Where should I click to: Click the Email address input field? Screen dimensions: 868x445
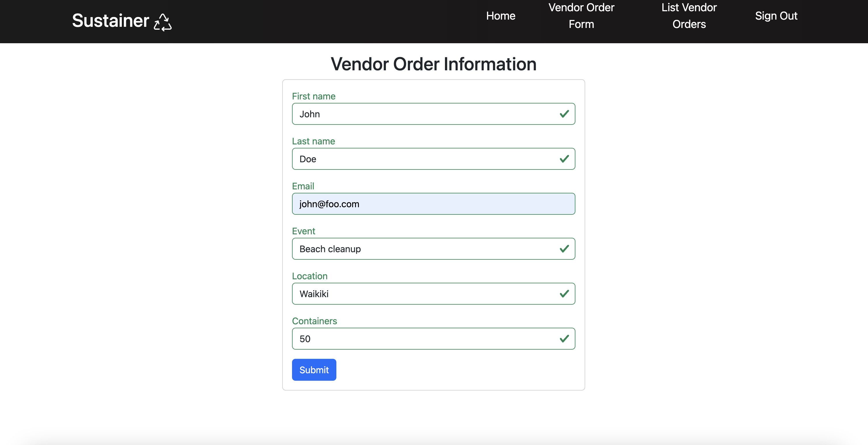433,203
